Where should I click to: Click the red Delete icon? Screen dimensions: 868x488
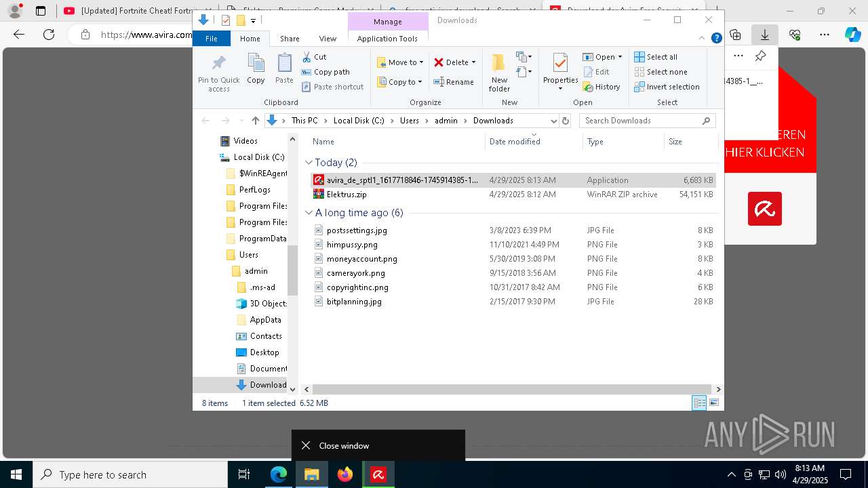(439, 62)
